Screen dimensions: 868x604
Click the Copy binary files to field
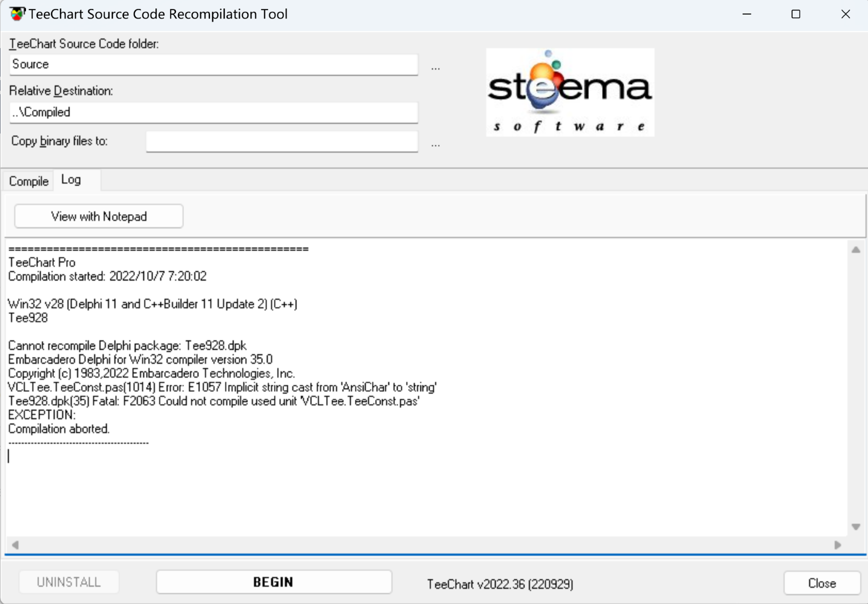click(282, 142)
